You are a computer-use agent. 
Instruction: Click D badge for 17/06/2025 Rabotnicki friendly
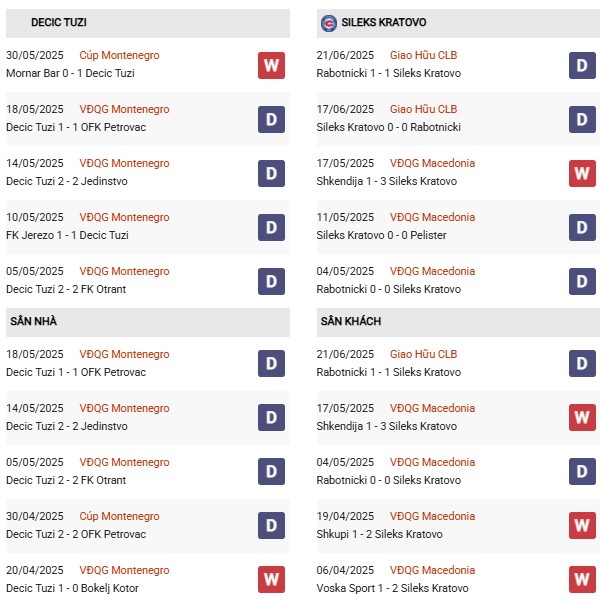tap(583, 119)
